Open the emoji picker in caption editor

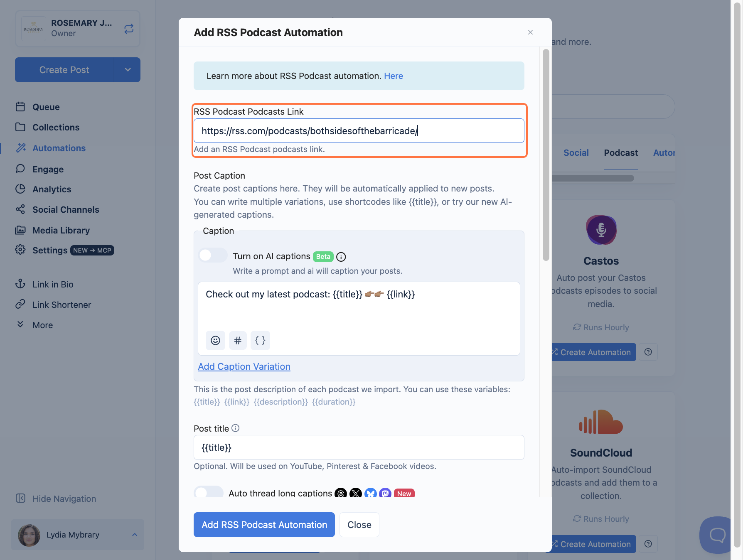pyautogui.click(x=215, y=341)
